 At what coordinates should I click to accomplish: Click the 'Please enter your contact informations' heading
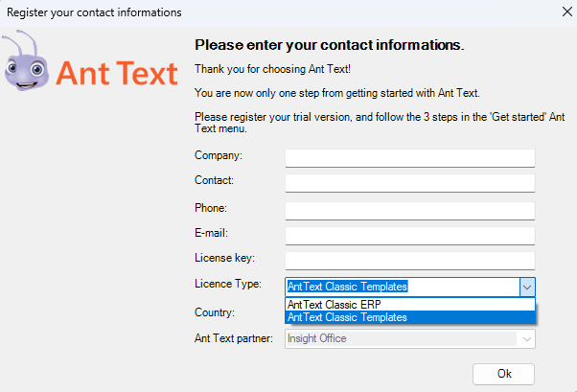pos(329,45)
